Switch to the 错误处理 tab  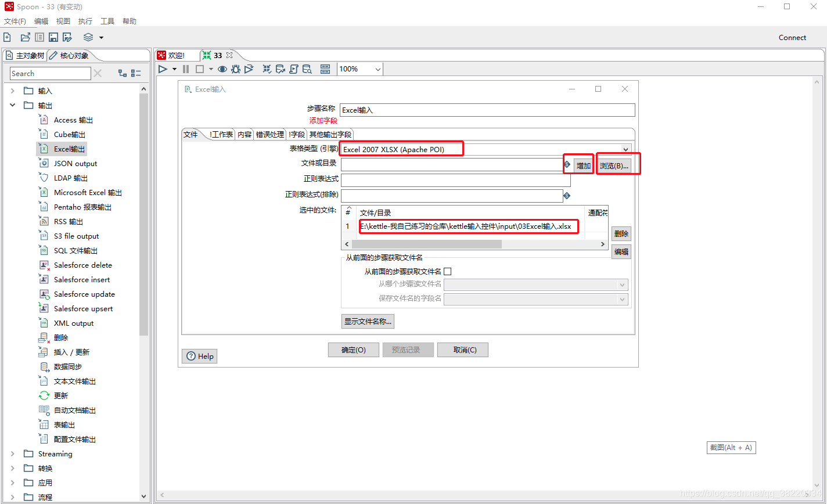[x=270, y=134]
